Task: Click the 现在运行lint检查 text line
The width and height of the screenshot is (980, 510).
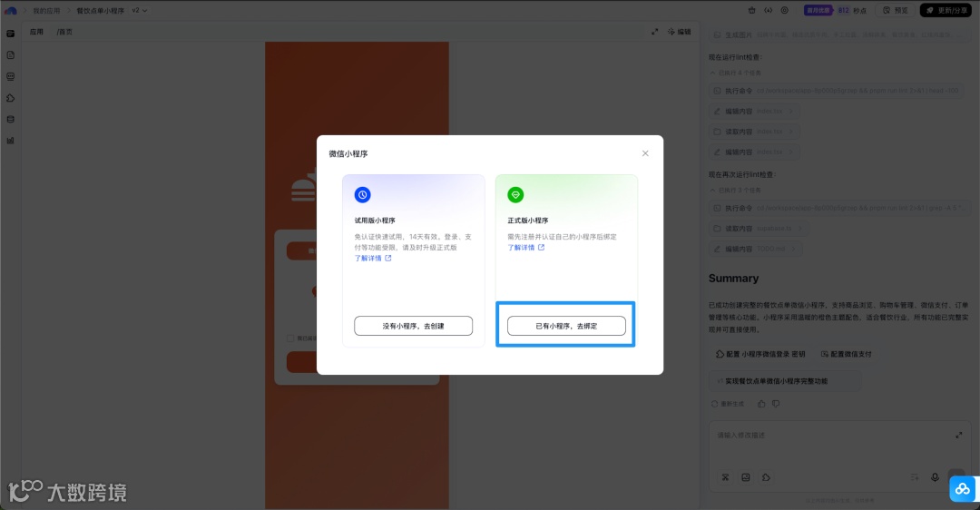Action: (735, 57)
